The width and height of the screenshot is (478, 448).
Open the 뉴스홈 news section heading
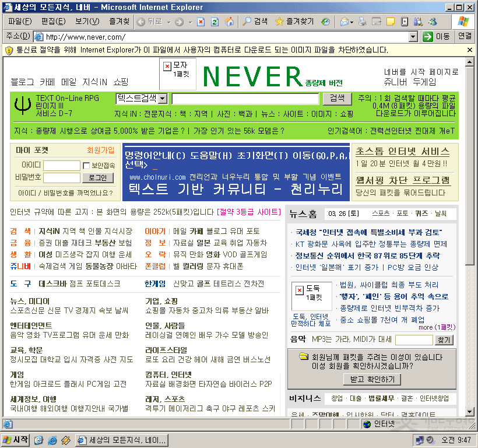tap(303, 213)
